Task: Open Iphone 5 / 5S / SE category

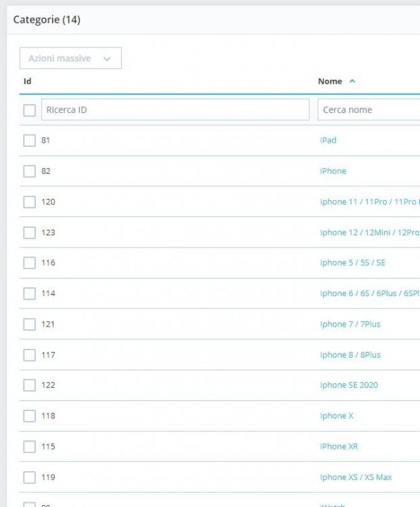Action: coord(352,262)
